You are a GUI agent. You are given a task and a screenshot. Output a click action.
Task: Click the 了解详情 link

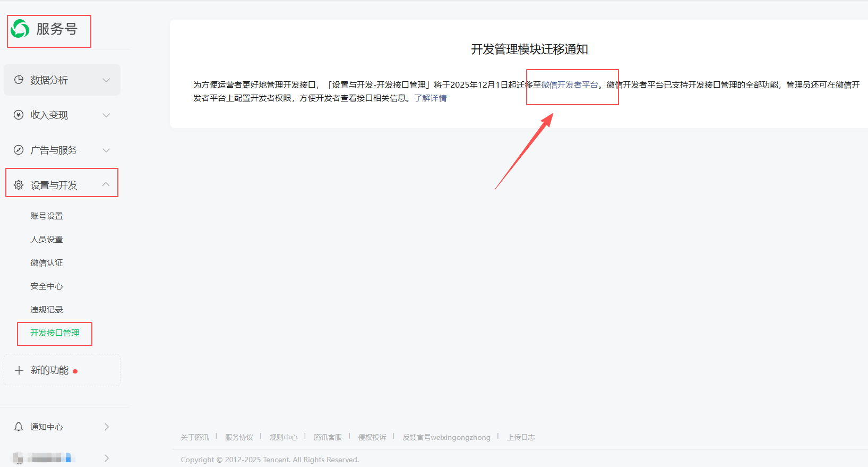(x=431, y=98)
